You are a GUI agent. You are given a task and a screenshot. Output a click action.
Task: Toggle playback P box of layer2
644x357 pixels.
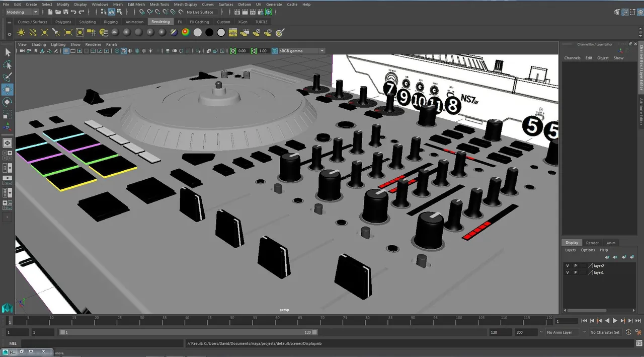pyautogui.click(x=576, y=266)
